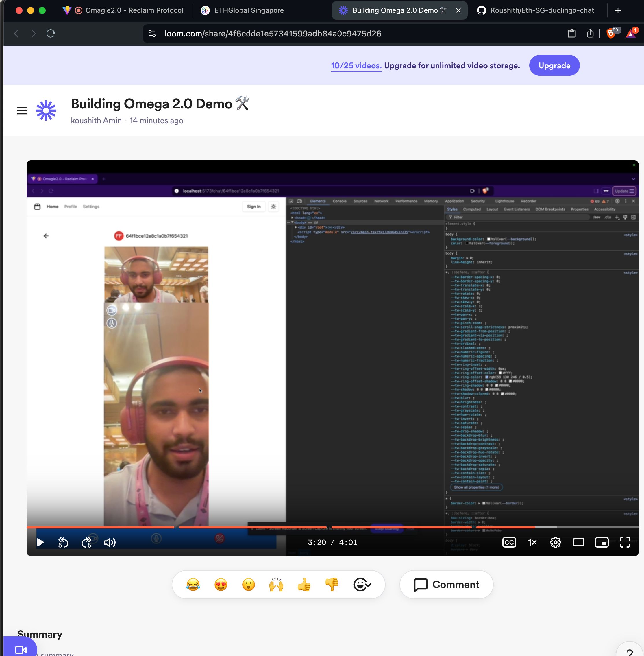
Task: Click the video progress bar
Action: tap(332, 527)
